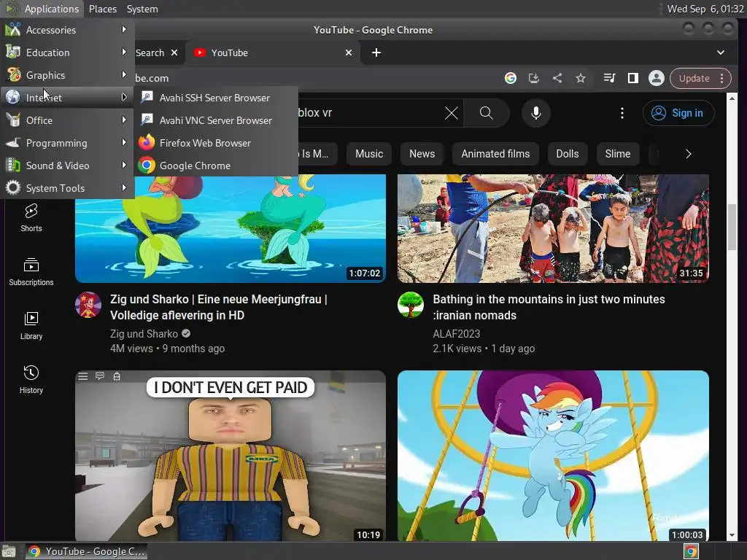The width and height of the screenshot is (747, 560).
Task: Click the show desktop icon in bottom panel
Action: 9,551
